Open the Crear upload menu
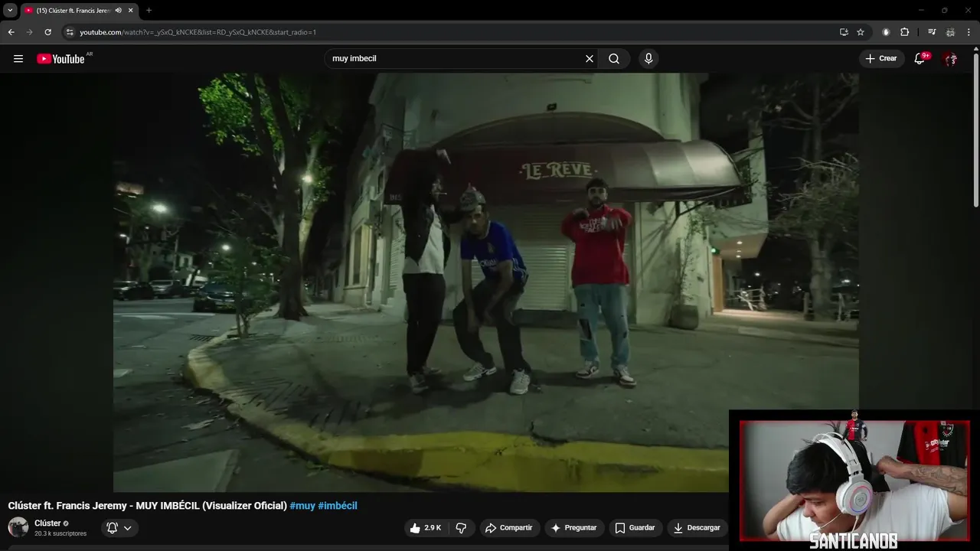This screenshot has height=551, width=980. pos(881,59)
